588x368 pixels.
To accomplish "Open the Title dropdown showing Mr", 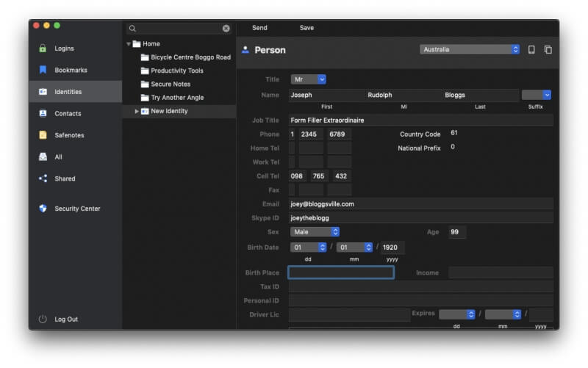I will pyautogui.click(x=308, y=79).
